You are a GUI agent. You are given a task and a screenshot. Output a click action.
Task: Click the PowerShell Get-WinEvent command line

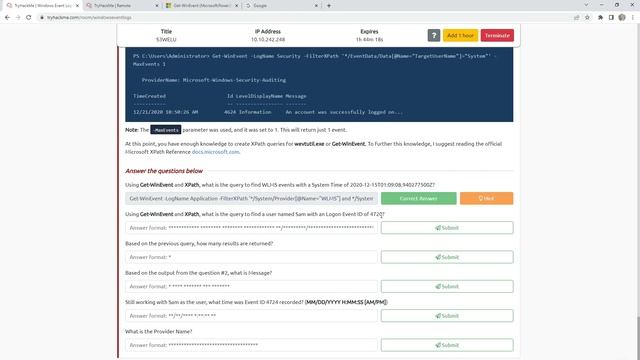pyautogui.click(x=314, y=60)
